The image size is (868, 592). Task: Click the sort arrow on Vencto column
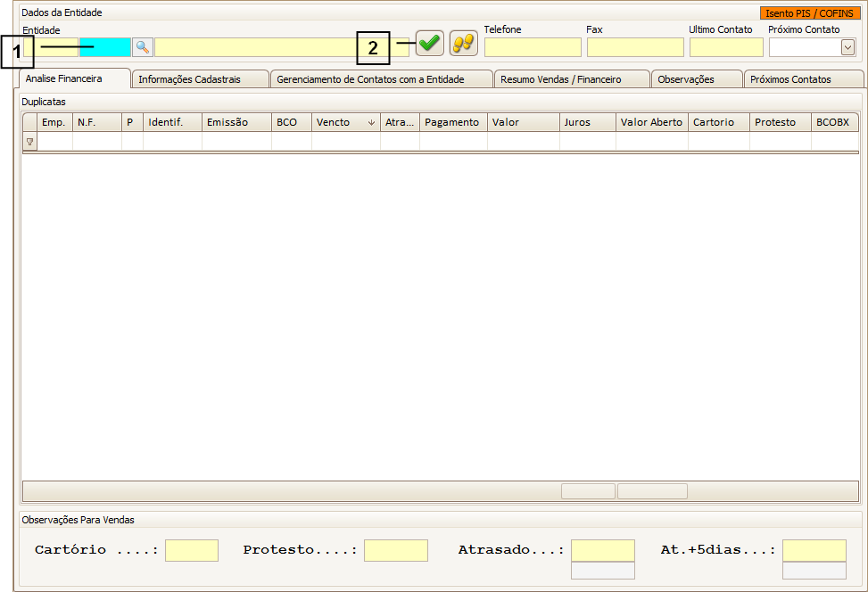[371, 123]
